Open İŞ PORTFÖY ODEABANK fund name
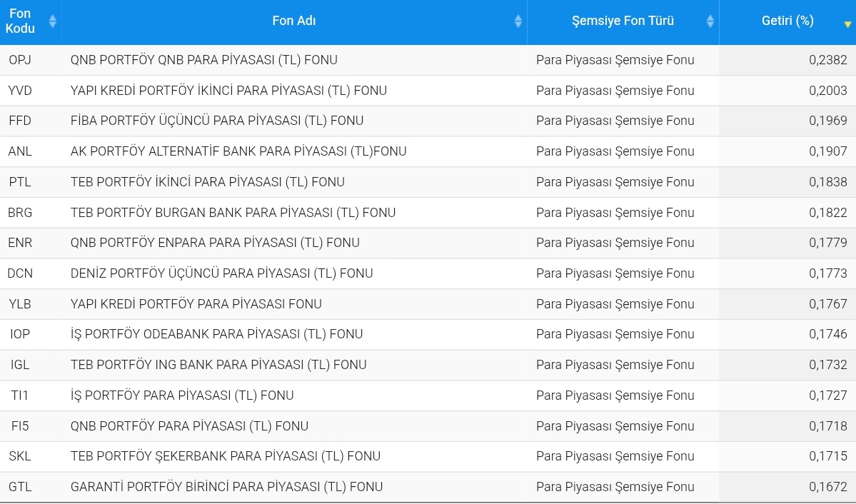Viewport: 856px width, 504px height. point(217,334)
